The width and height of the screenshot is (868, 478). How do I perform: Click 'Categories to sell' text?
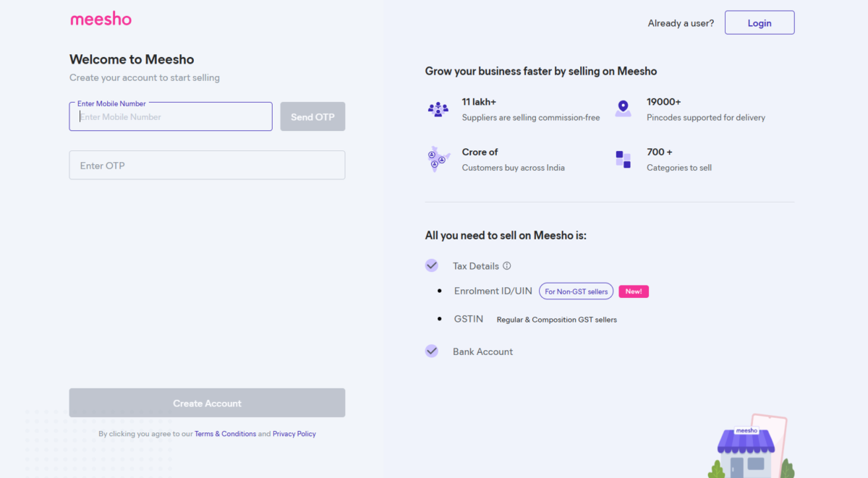coord(679,168)
